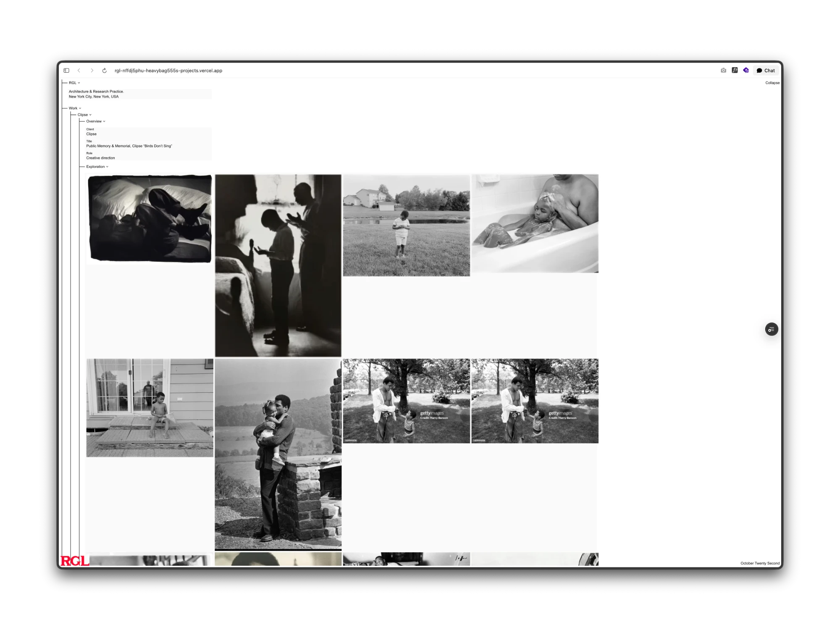Open the figure lying on bed photo

pos(150,219)
